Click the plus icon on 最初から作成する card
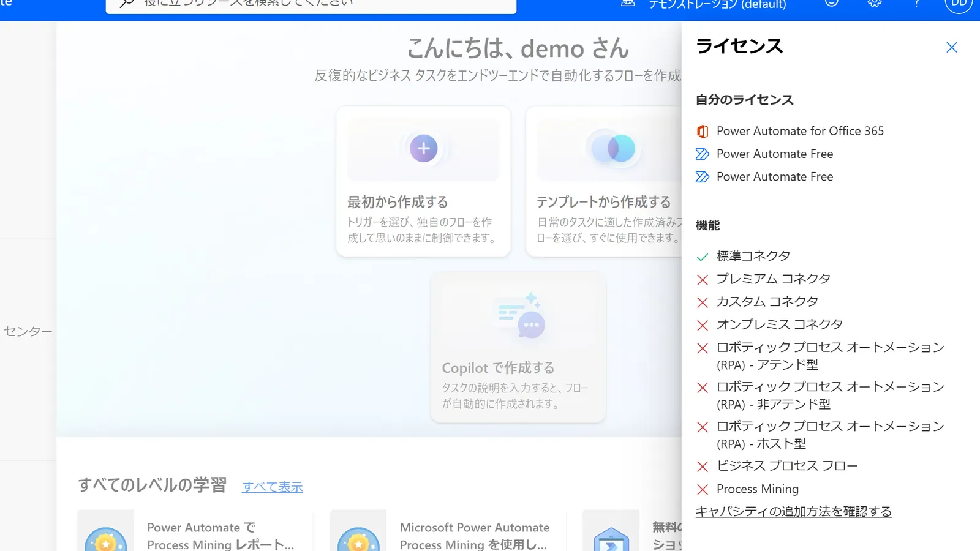Viewport: 980px width, 551px height. 423,148
